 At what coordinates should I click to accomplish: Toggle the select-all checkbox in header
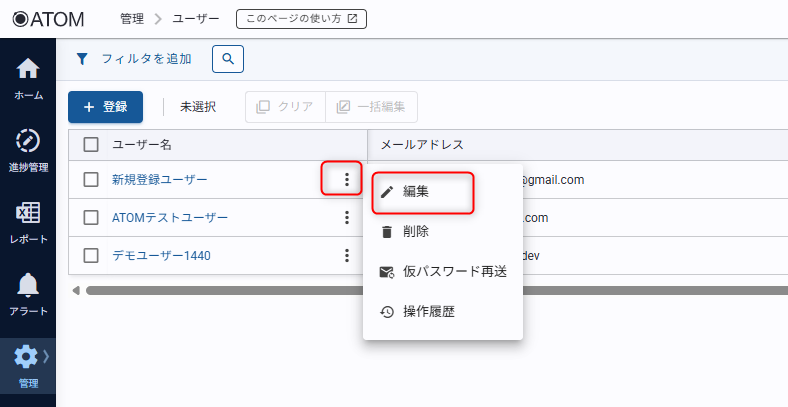point(91,145)
